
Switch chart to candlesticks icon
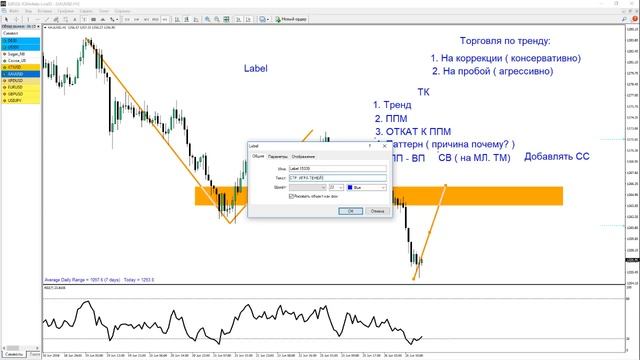click(x=187, y=19)
